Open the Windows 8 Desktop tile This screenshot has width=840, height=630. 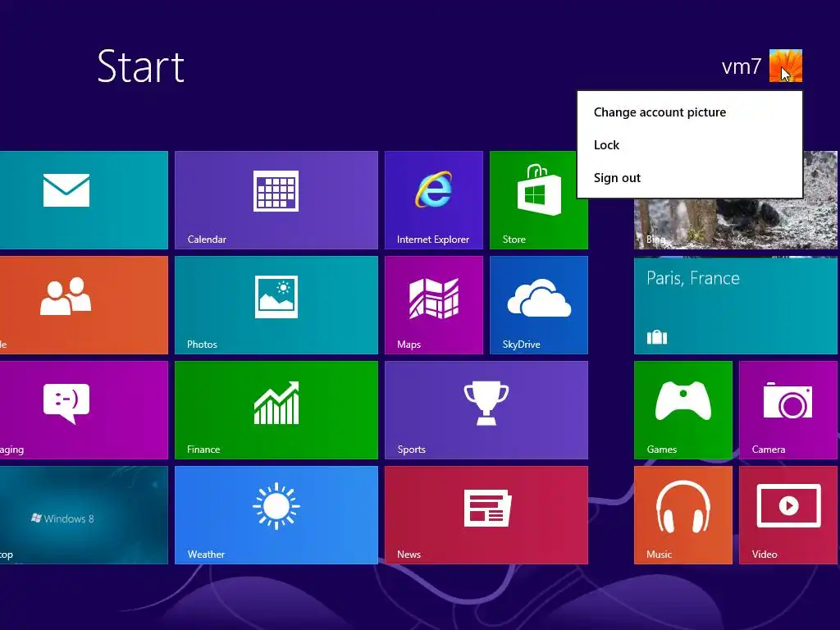(x=84, y=515)
